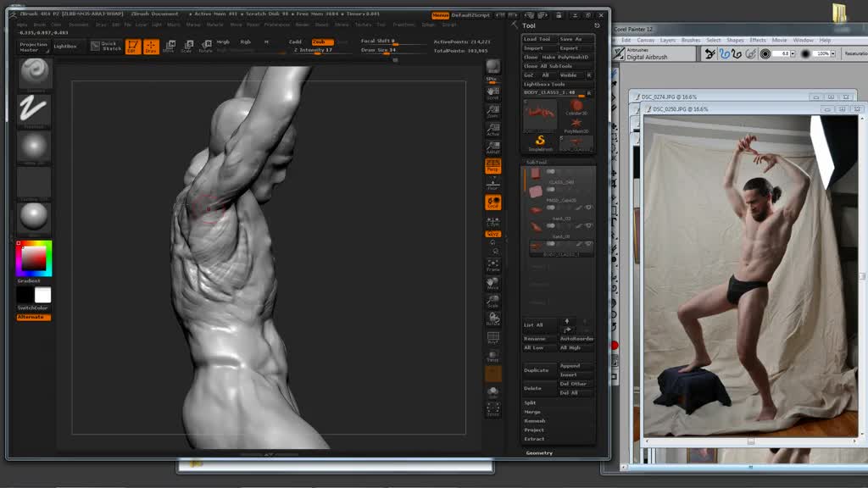Toggle Persp perspective view
868x488 pixels.
492,166
